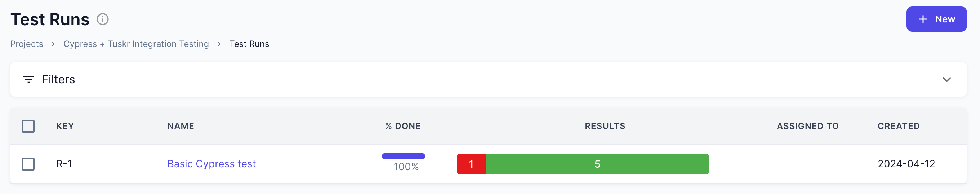The image size is (980, 194).
Task: Sort by the NAME column header
Action: [x=181, y=126]
